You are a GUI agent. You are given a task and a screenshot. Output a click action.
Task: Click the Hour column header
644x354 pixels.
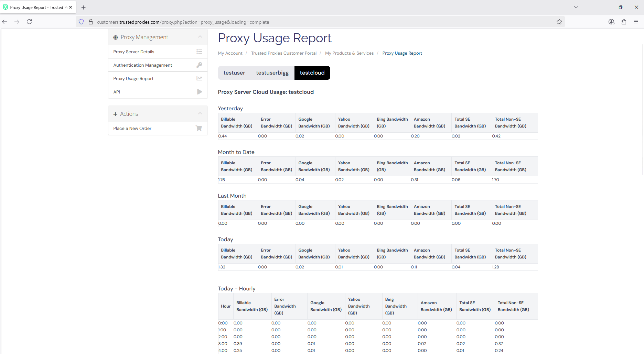(x=226, y=306)
